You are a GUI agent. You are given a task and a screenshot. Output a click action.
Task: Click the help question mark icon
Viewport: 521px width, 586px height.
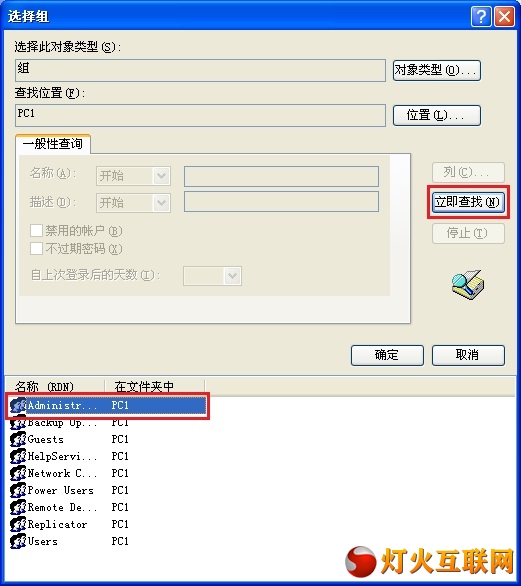click(x=481, y=17)
